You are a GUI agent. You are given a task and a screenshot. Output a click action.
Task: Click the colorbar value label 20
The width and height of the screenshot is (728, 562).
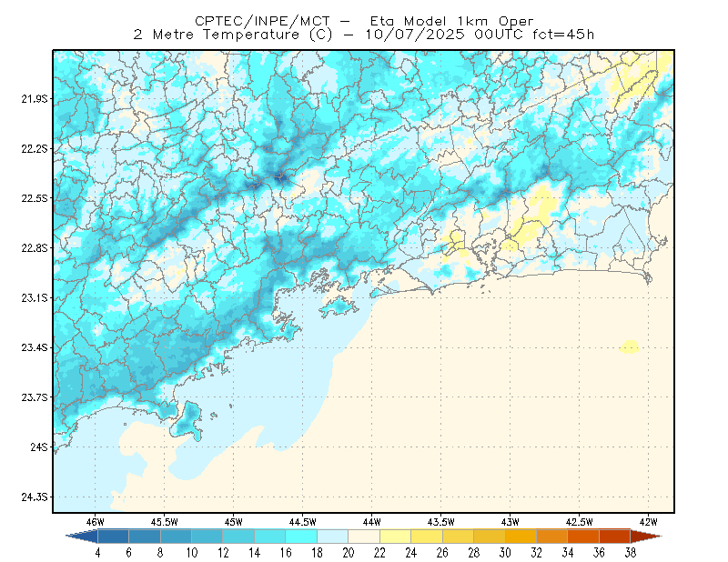point(349,553)
